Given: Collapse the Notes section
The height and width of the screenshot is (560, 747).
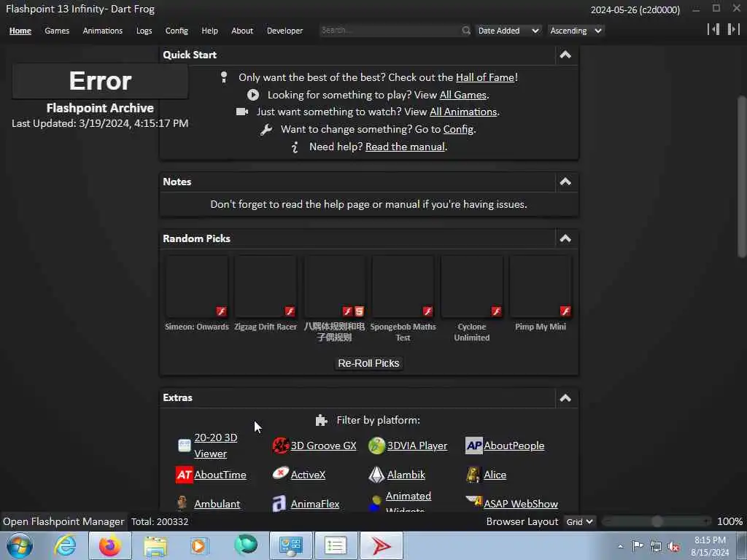Looking at the screenshot, I should [565, 182].
